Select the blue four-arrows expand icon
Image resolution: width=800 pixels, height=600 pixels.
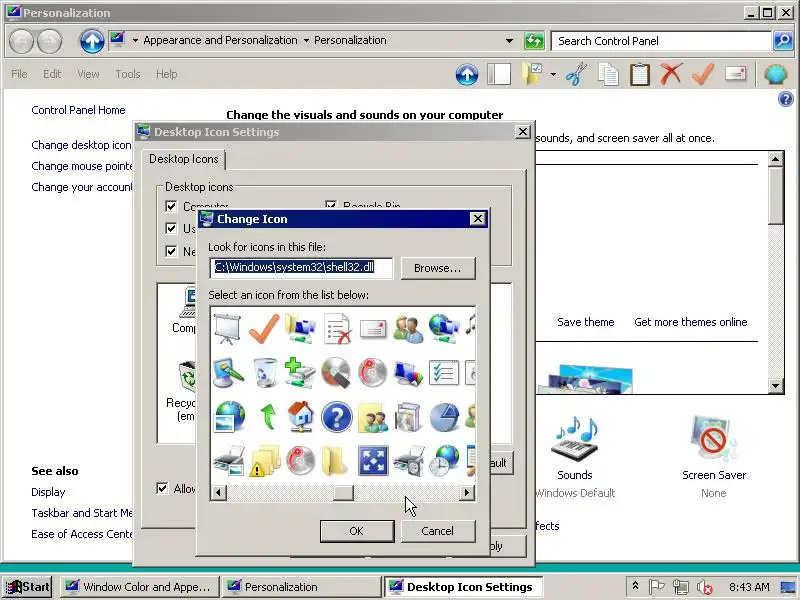point(373,461)
